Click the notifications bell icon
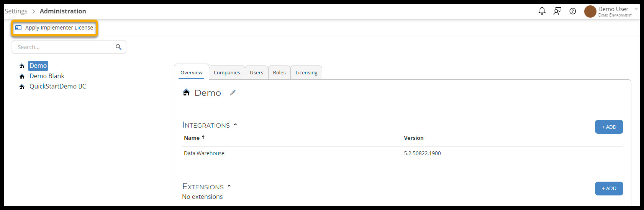Viewport: 644px width, 210px height. [x=542, y=11]
